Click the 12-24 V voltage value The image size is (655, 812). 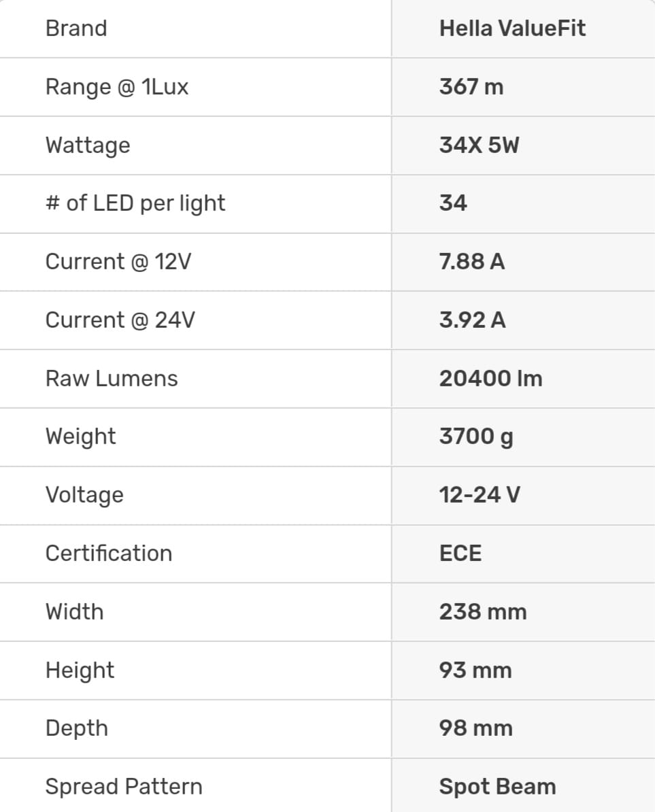(480, 495)
